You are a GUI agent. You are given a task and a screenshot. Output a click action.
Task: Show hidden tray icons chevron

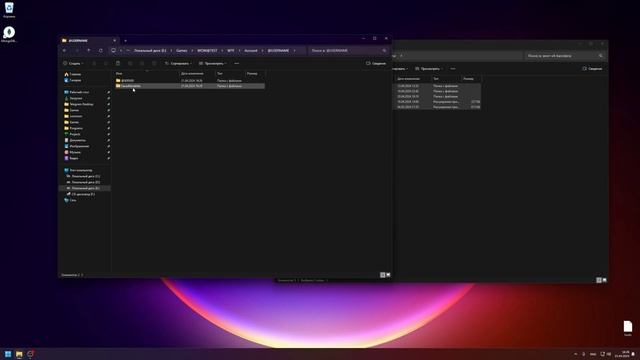pyautogui.click(x=576, y=354)
